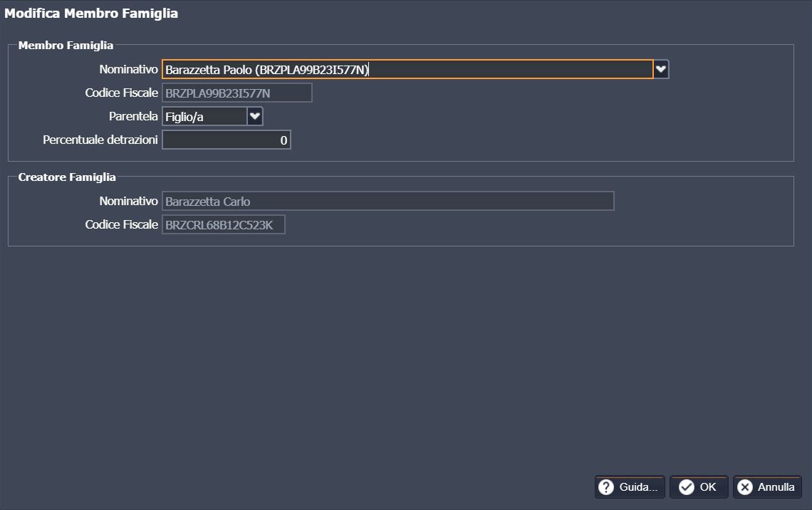The image size is (812, 510).
Task: Click the creator Nominativo field Barazzetta Carlo
Action: point(387,202)
